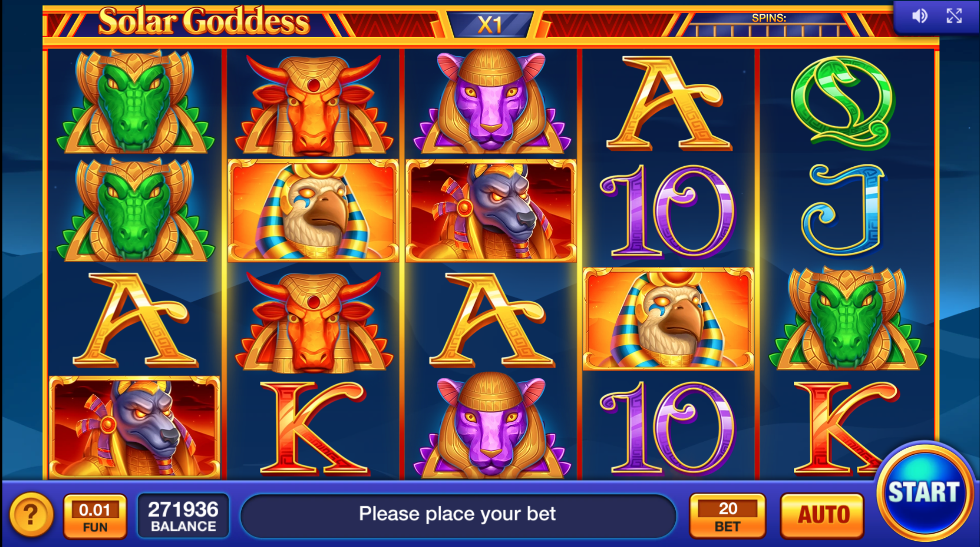Click the 271936 BALANCE display
This screenshot has height=547, width=980.
pos(183,516)
